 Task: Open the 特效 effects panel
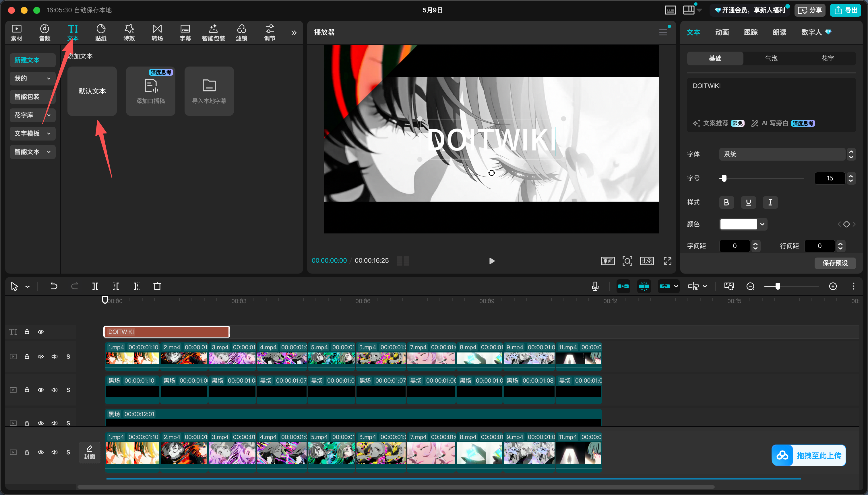pos(129,33)
